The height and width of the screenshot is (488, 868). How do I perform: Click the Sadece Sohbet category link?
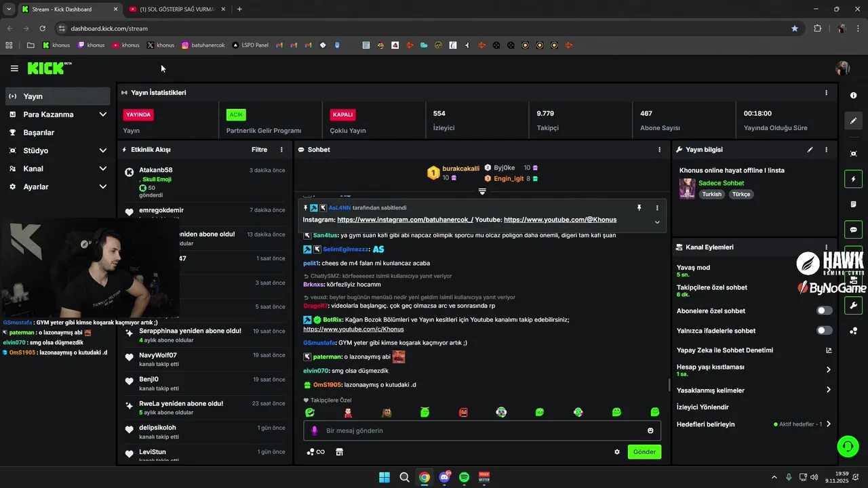click(721, 183)
